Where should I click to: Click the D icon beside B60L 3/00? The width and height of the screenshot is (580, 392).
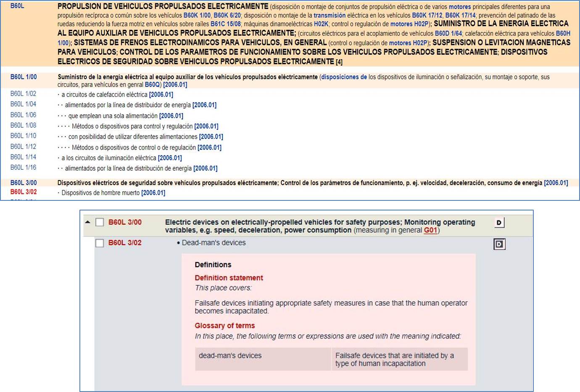499,223
